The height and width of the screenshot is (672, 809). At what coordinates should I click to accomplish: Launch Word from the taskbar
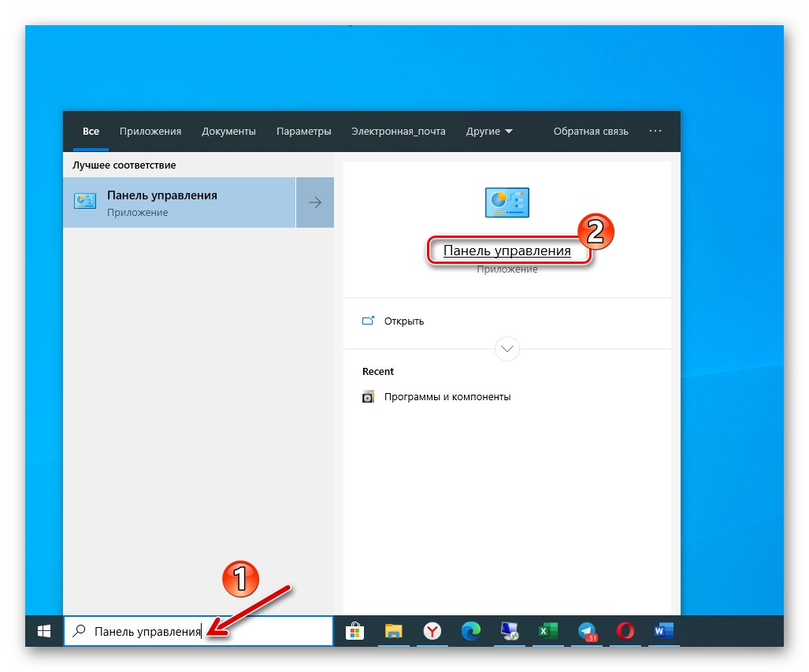click(664, 631)
